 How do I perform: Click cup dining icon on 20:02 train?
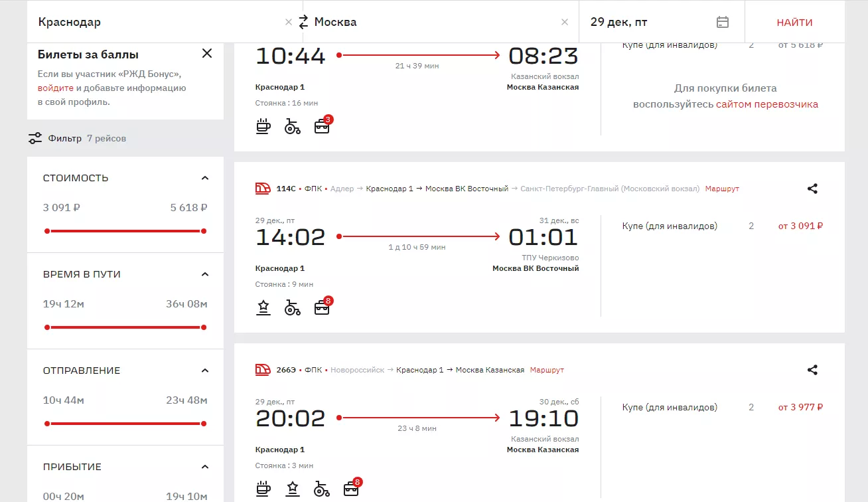point(263,489)
